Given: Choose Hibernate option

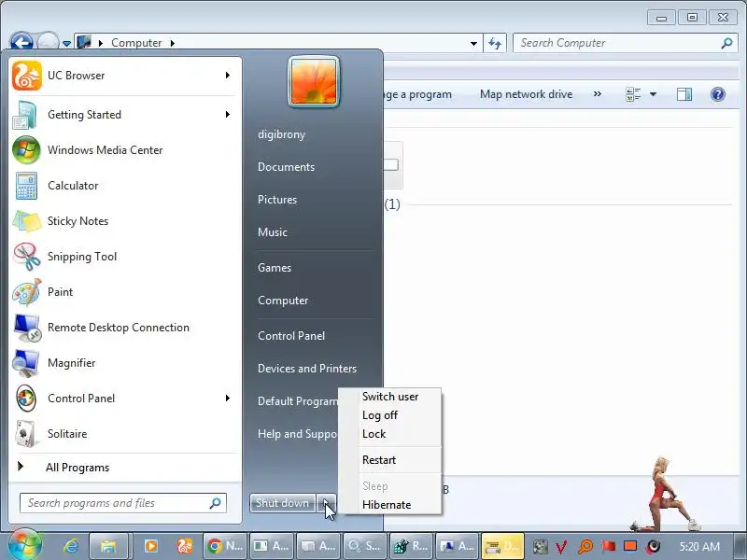Looking at the screenshot, I should [x=387, y=505].
